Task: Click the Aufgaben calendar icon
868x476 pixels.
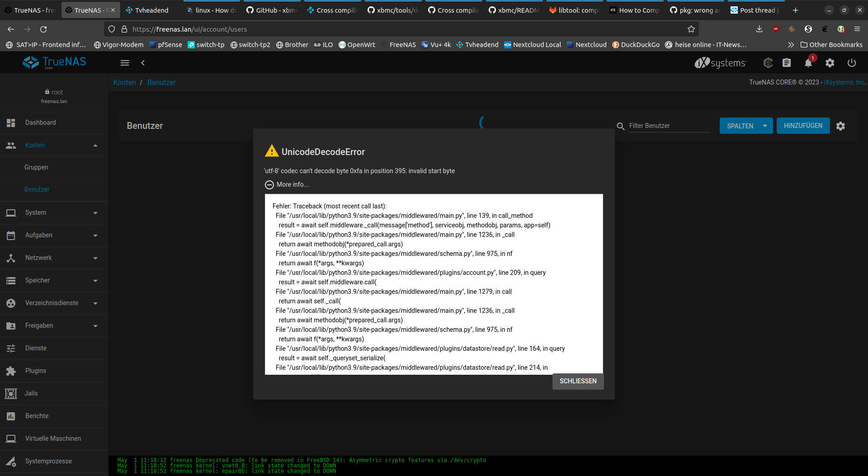Action: (x=11, y=235)
